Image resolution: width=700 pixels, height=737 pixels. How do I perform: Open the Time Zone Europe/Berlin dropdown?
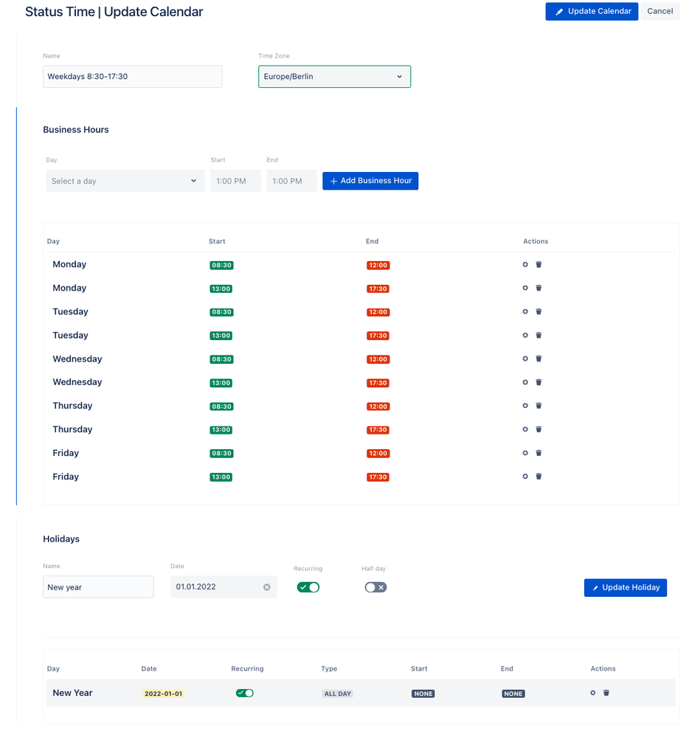tap(334, 77)
